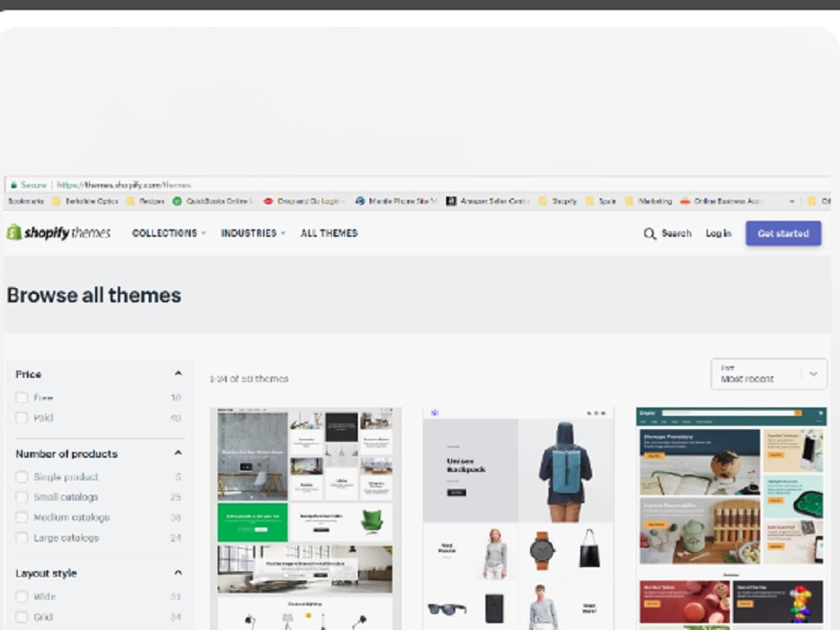Open the Industries dropdown menu
840x630 pixels.
(254, 233)
